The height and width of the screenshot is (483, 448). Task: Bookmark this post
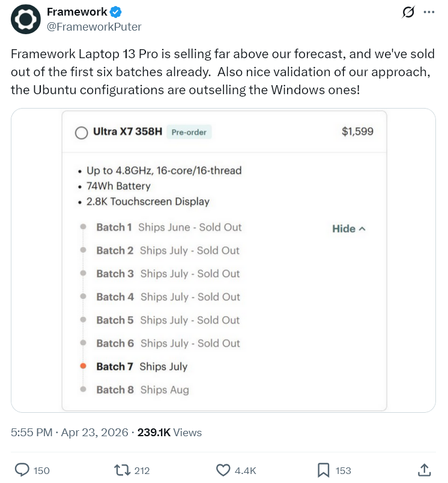click(x=323, y=470)
